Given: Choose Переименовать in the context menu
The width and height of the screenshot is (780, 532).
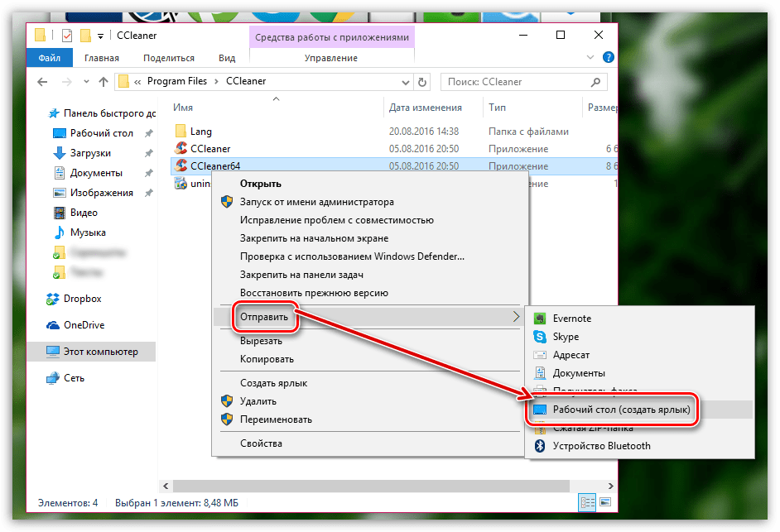Looking at the screenshot, I should point(276,419).
